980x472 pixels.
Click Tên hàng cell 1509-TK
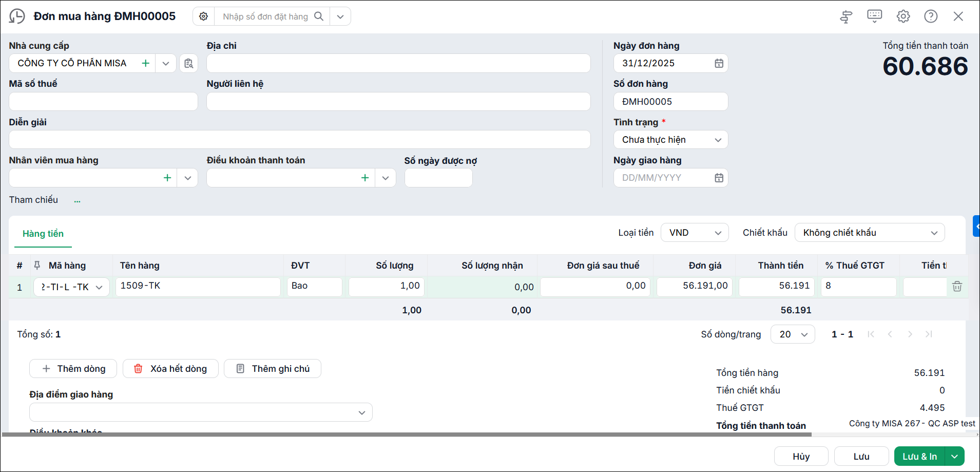pos(198,287)
